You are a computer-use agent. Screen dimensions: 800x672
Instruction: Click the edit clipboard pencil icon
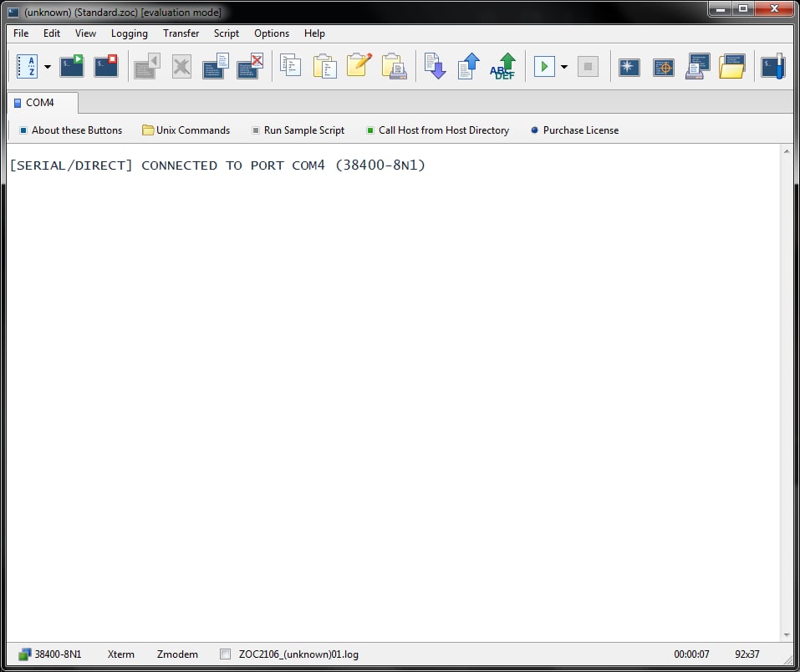(x=359, y=65)
